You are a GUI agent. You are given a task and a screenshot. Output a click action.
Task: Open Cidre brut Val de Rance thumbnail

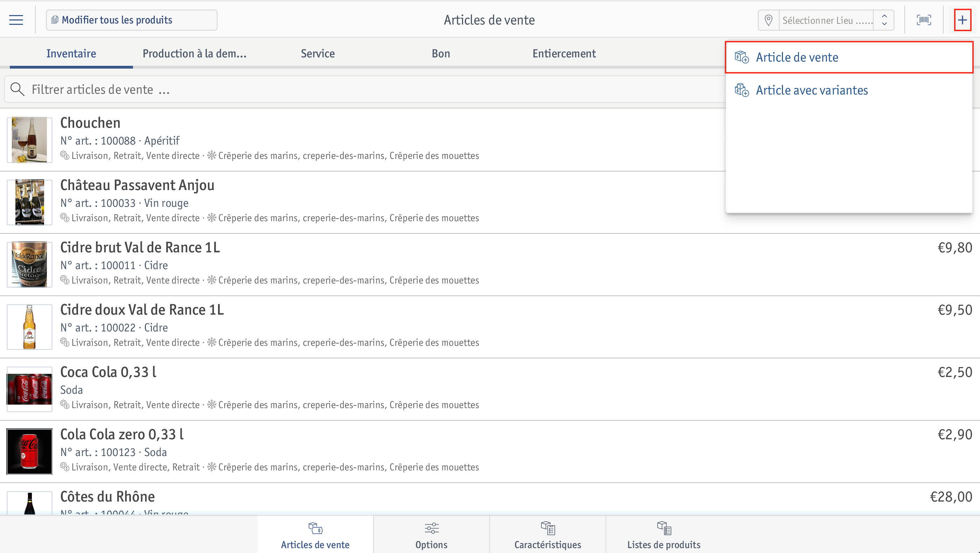pyautogui.click(x=29, y=265)
